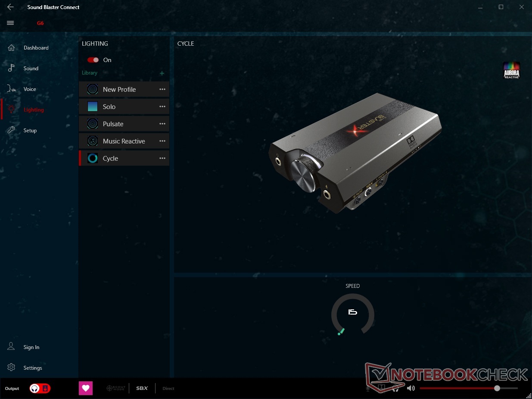532x399 pixels.
Task: Click the Sign In link
Action: tap(31, 347)
